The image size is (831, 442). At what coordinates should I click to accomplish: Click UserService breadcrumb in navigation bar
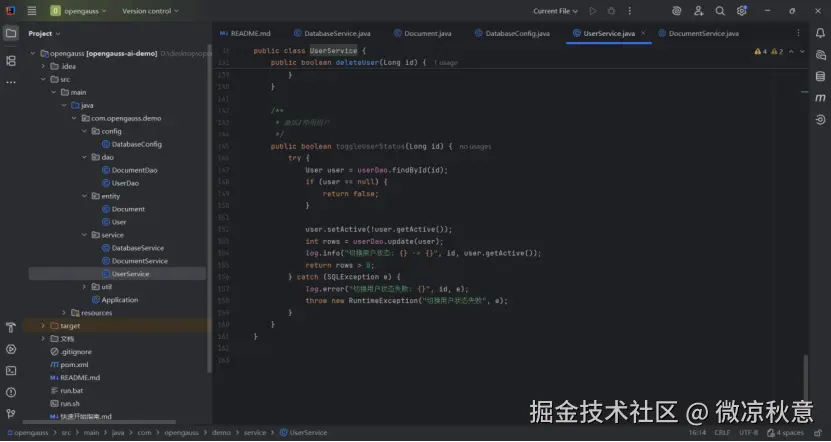pyautogui.click(x=304, y=433)
